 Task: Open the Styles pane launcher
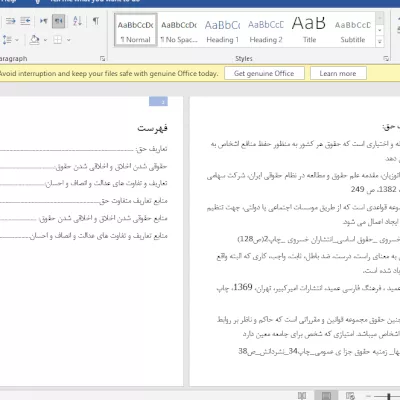(386, 59)
